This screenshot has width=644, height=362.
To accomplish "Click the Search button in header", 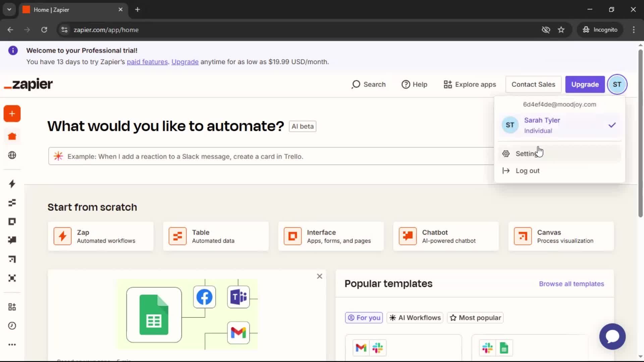I will pyautogui.click(x=368, y=84).
